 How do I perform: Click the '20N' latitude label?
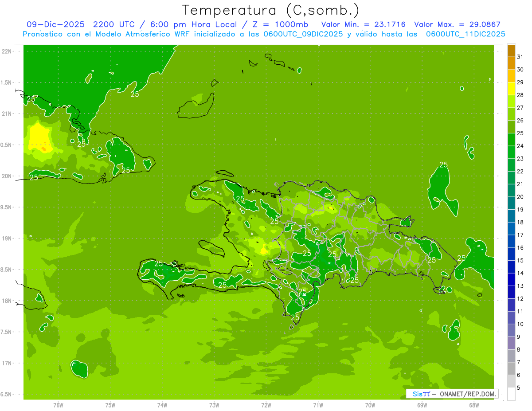point(7,176)
